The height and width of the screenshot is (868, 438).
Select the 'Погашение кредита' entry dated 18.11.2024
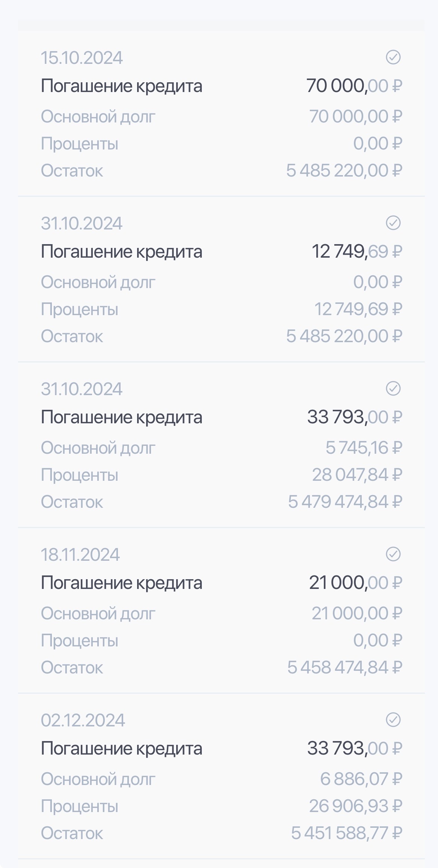click(121, 583)
